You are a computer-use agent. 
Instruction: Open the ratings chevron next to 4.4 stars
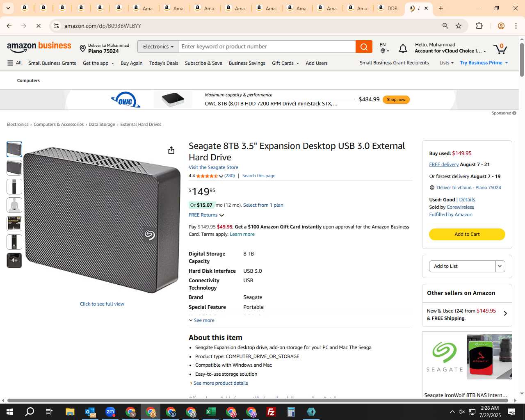(221, 176)
